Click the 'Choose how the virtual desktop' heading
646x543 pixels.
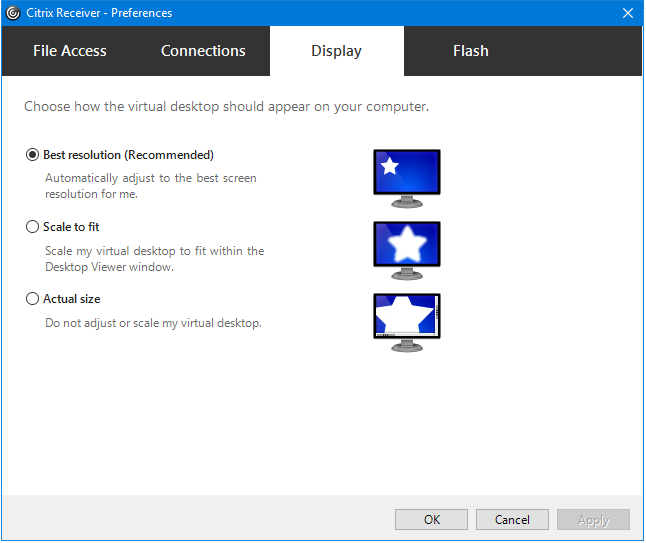[227, 107]
